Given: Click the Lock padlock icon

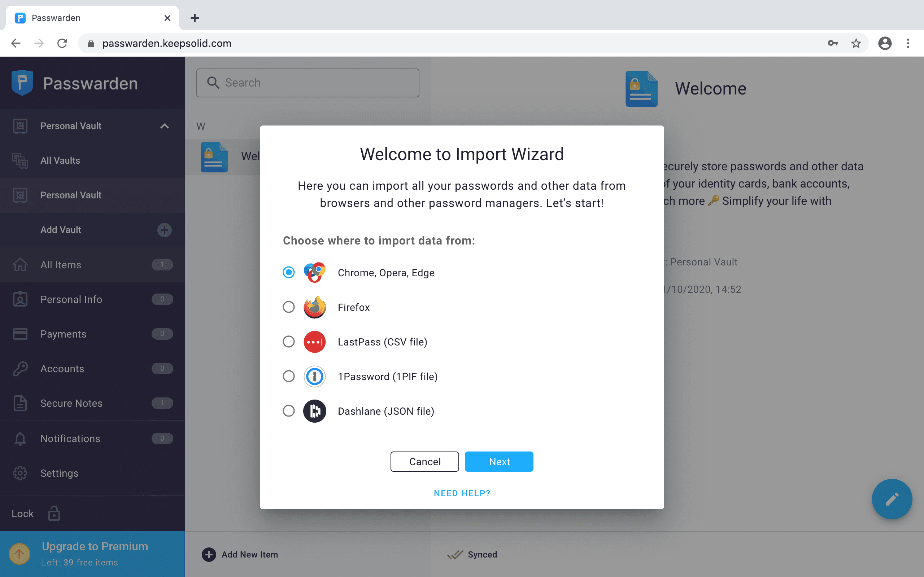Looking at the screenshot, I should 53,513.
